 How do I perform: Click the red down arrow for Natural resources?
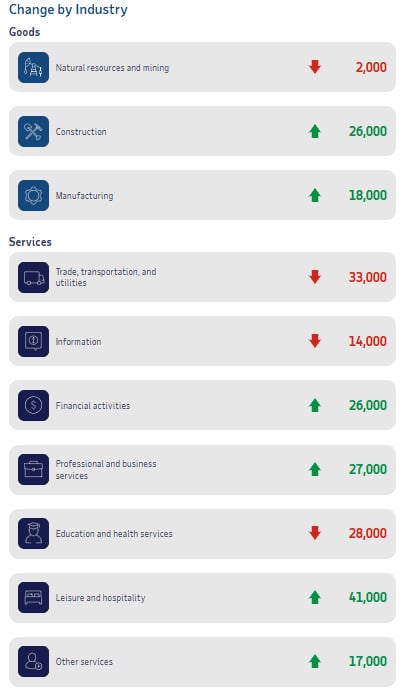[315, 67]
